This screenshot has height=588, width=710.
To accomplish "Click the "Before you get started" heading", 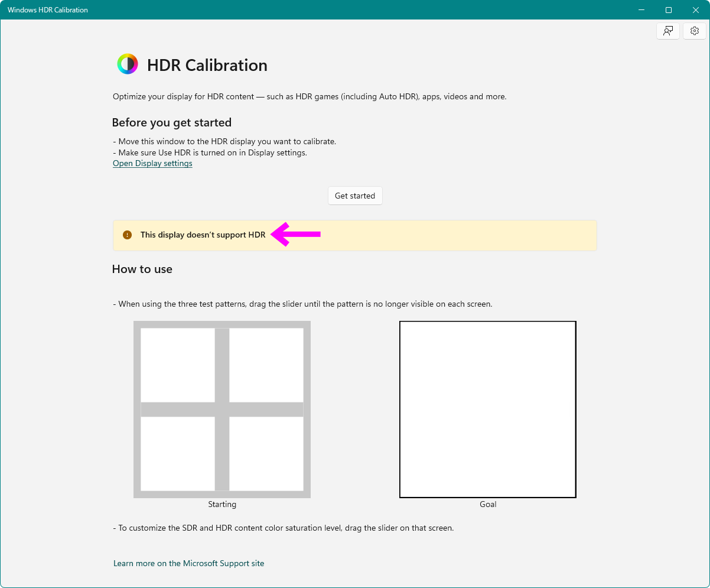I will tap(172, 123).
